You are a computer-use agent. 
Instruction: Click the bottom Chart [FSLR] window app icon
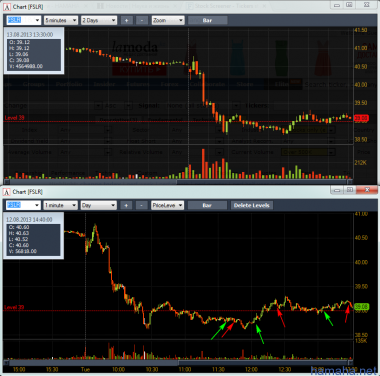coord(7,192)
